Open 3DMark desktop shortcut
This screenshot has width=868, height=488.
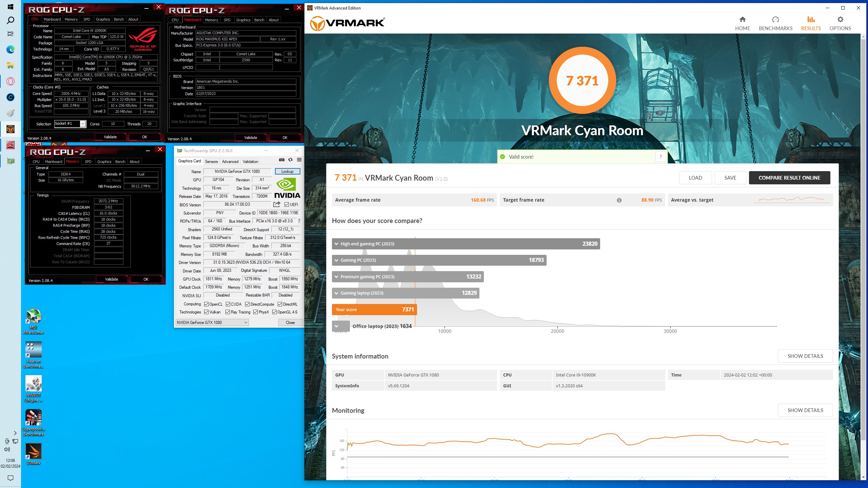[33, 454]
